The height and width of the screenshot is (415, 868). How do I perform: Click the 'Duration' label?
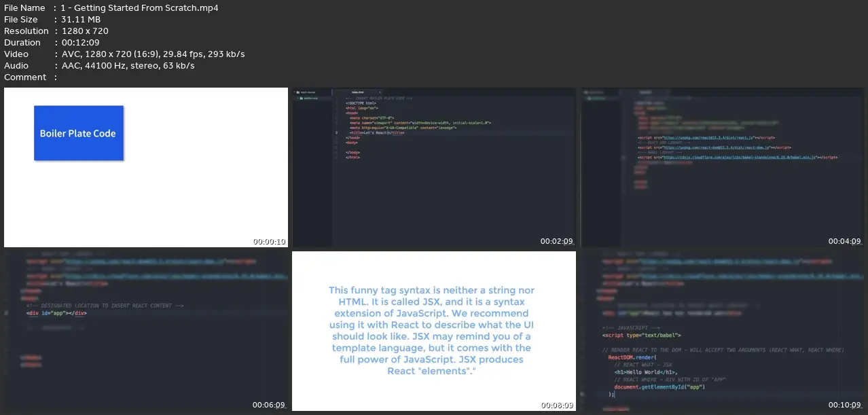pyautogui.click(x=22, y=42)
